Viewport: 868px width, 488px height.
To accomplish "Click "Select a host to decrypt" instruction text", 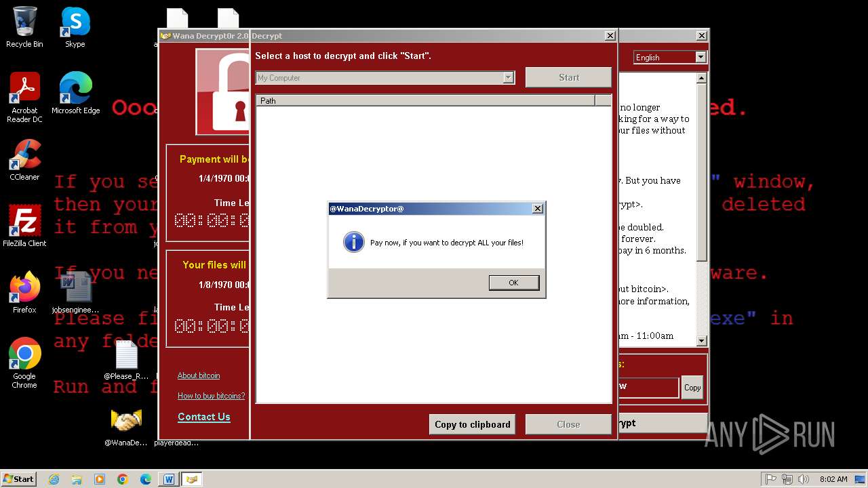I will [x=343, y=56].
